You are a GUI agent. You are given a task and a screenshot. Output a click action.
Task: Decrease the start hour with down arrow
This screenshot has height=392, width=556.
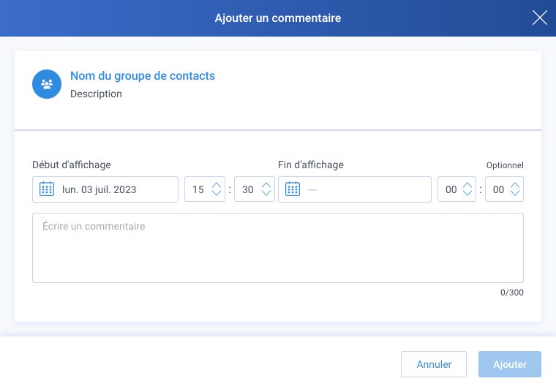click(x=217, y=193)
